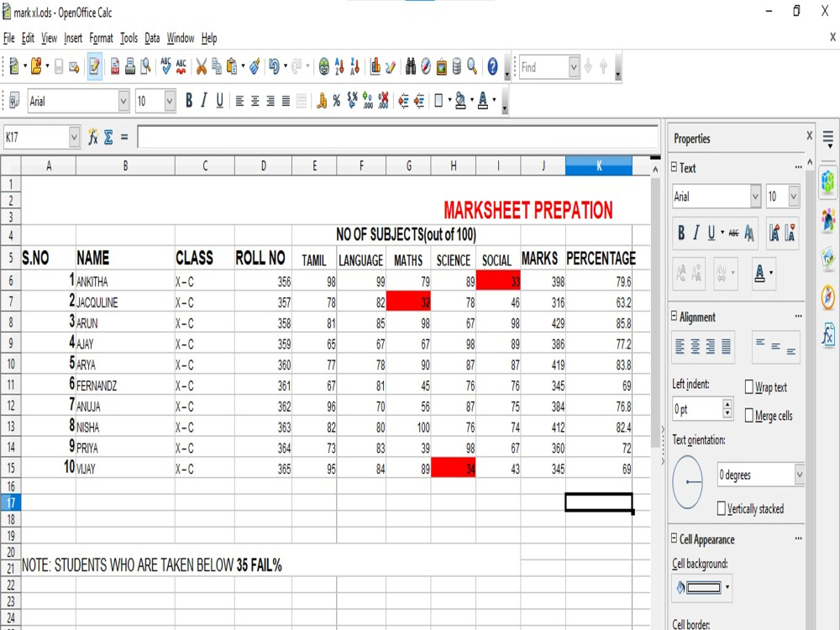Screen dimensions: 840x630
Task: Open Properties panel Font Color button
Action: (x=764, y=274)
